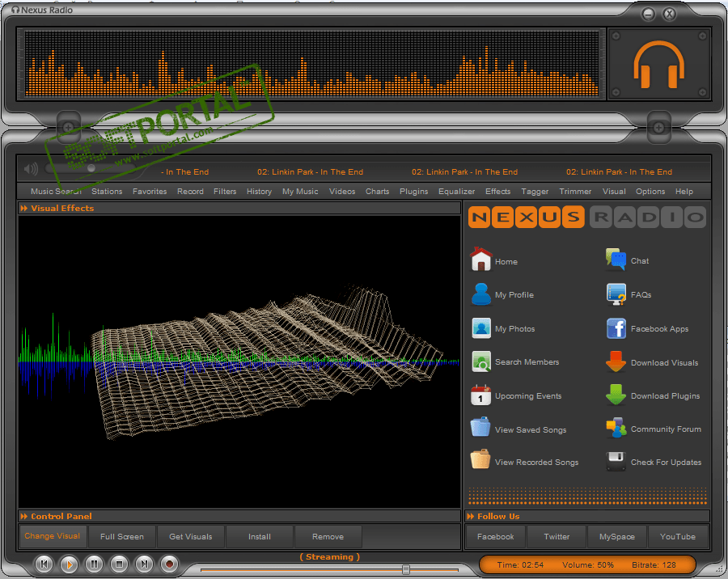This screenshot has height=579, width=728.
Task: Open the Stations menu
Action: pos(107,192)
